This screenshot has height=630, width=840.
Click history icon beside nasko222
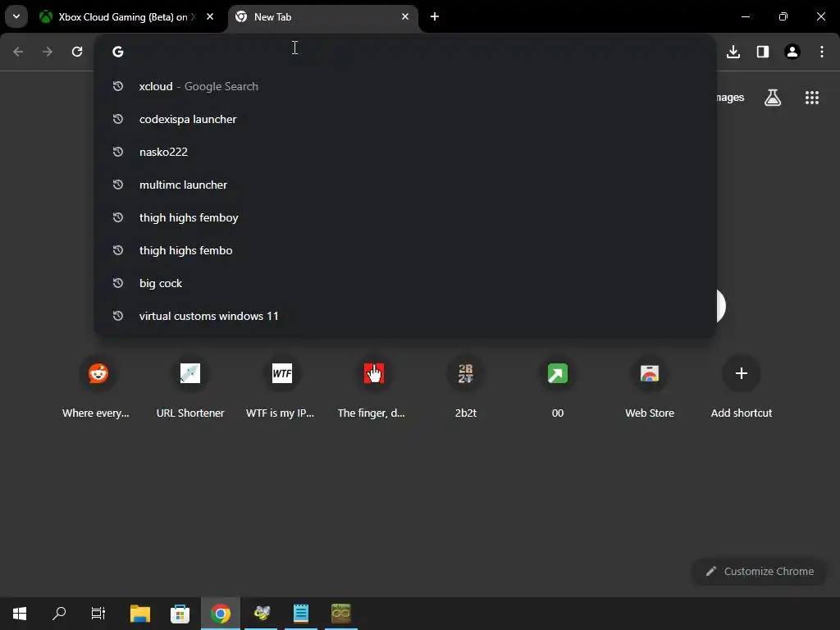(118, 152)
